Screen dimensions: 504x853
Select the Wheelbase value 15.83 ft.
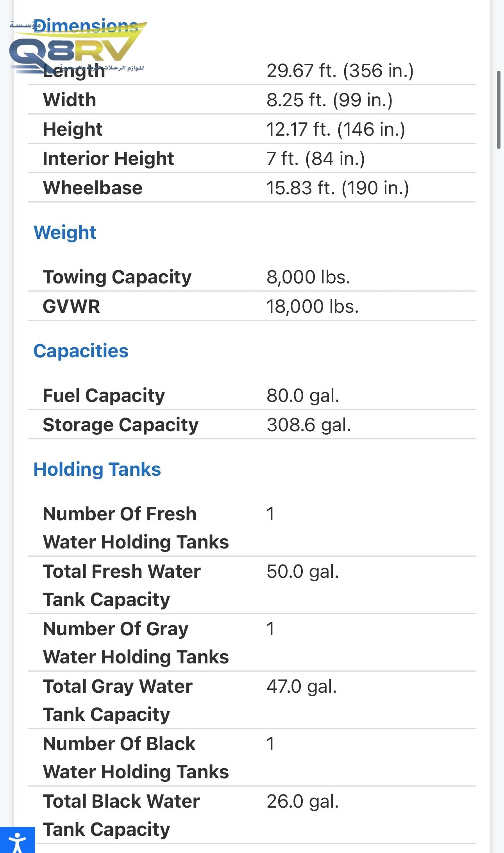(338, 188)
